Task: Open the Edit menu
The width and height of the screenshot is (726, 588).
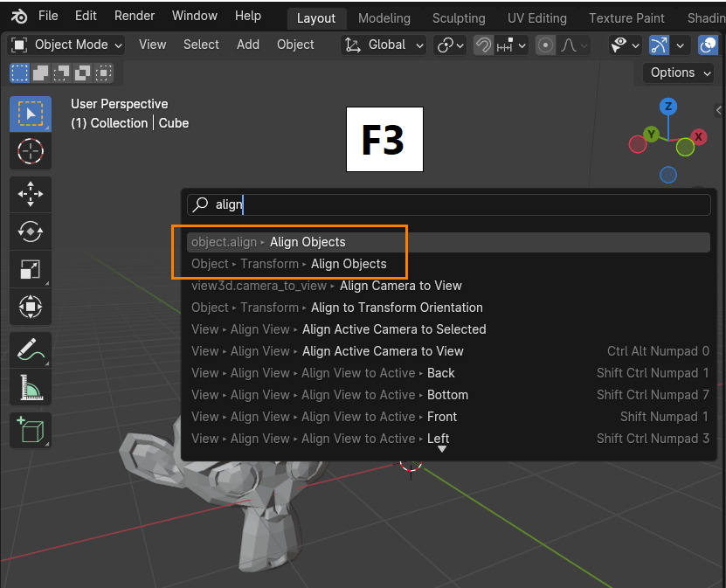Action: (x=86, y=16)
